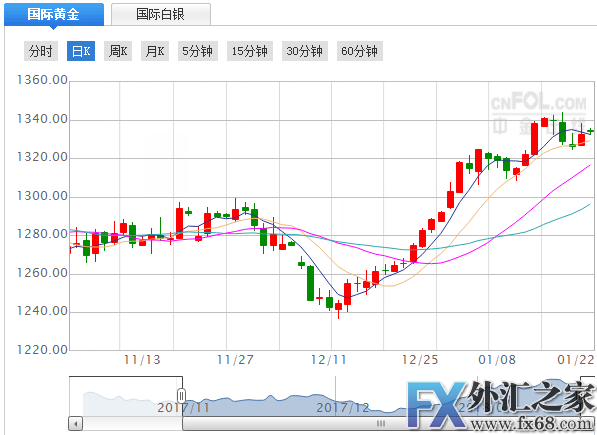Choose the 5分钟 interval
This screenshot has width=597, height=435.
point(198,51)
